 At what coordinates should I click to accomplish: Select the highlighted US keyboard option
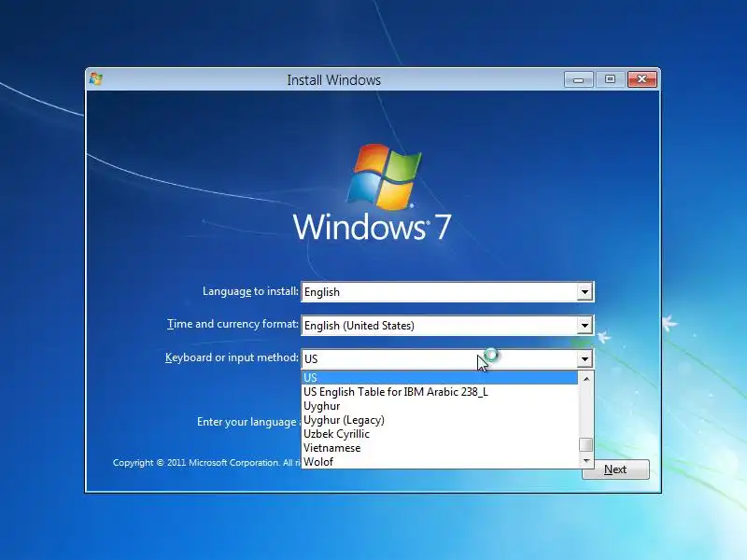click(440, 378)
